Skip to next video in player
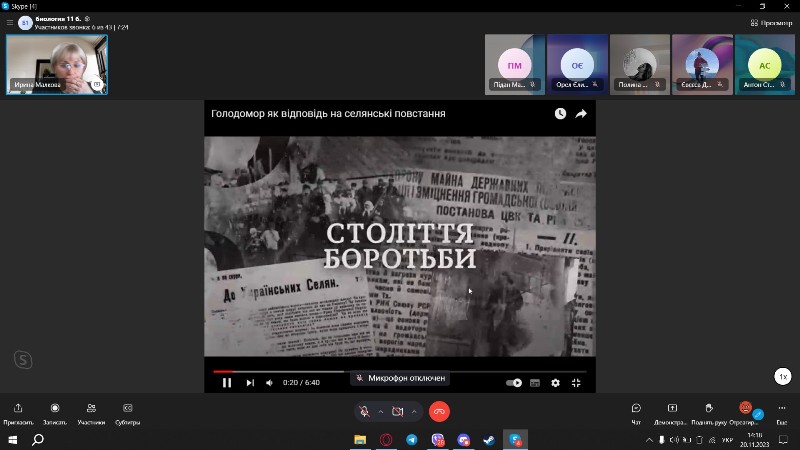Viewport: 800px width, 450px height. pyautogui.click(x=250, y=383)
